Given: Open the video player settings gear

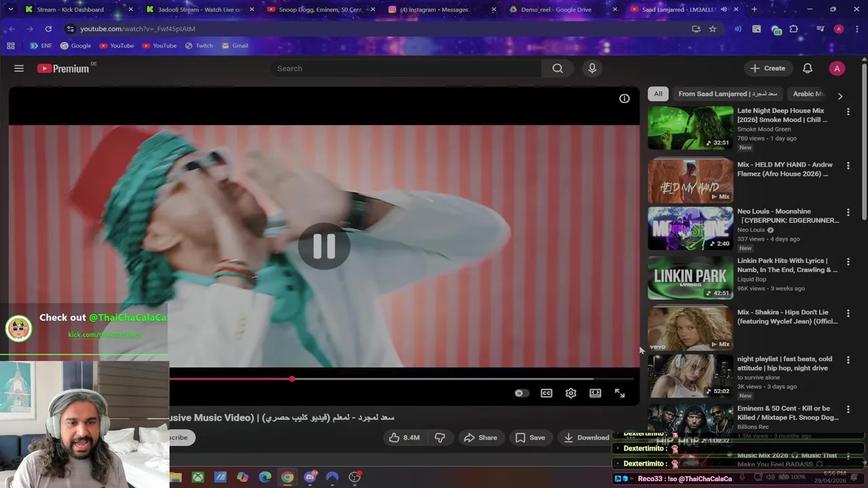Looking at the screenshot, I should (x=571, y=393).
